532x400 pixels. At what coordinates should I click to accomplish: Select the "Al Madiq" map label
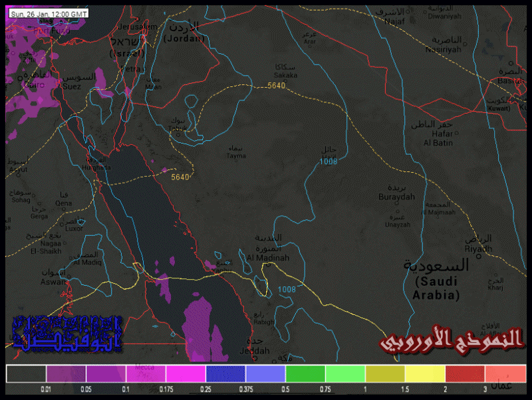(88, 262)
